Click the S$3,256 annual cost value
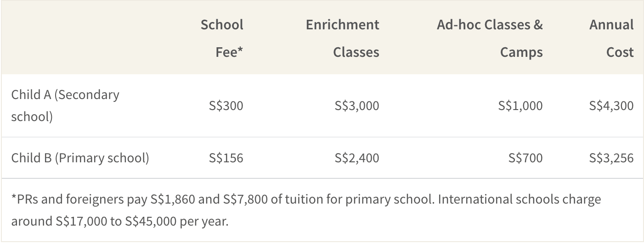This screenshot has height=243, width=644. coord(611,158)
